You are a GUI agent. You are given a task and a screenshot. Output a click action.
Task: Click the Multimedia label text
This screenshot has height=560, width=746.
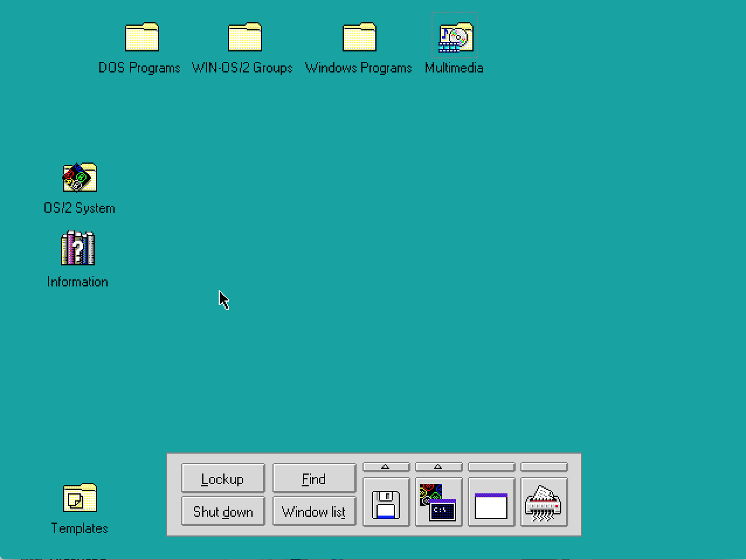pos(454,68)
